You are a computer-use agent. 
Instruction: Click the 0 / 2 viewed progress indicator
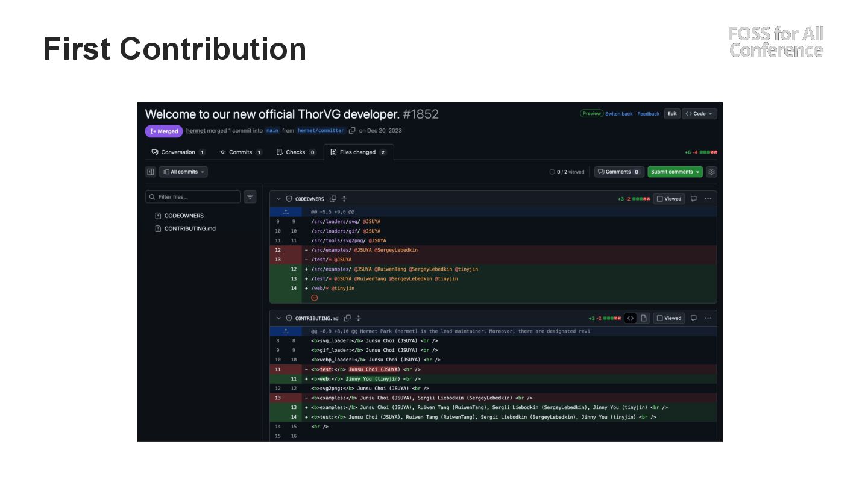coord(567,172)
